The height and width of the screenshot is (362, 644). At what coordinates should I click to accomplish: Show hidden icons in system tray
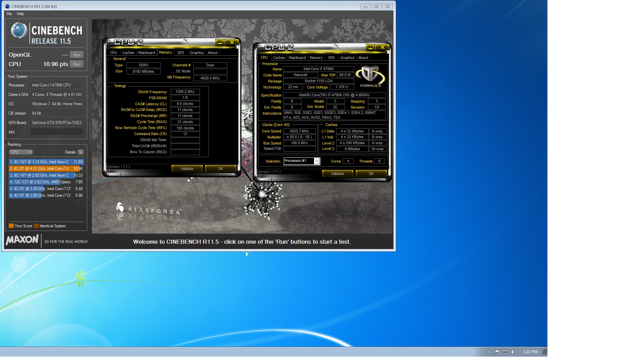pos(489,352)
